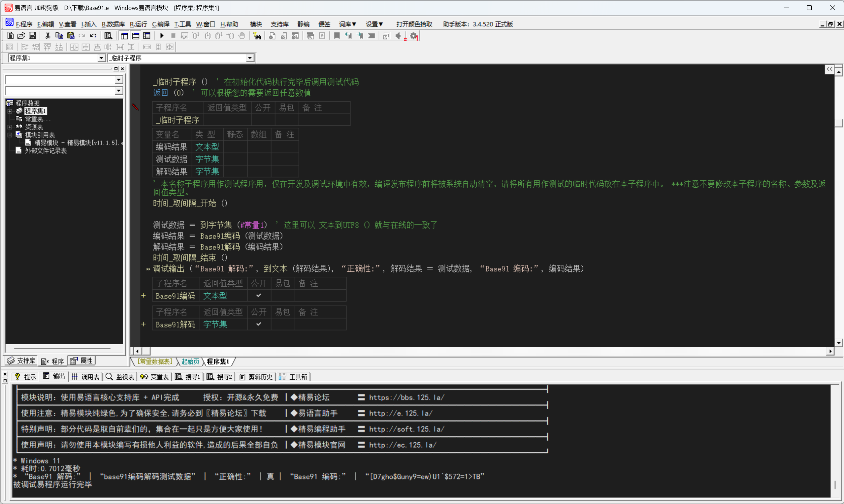Open the binoculars search help icon

pyautogui.click(x=257, y=36)
